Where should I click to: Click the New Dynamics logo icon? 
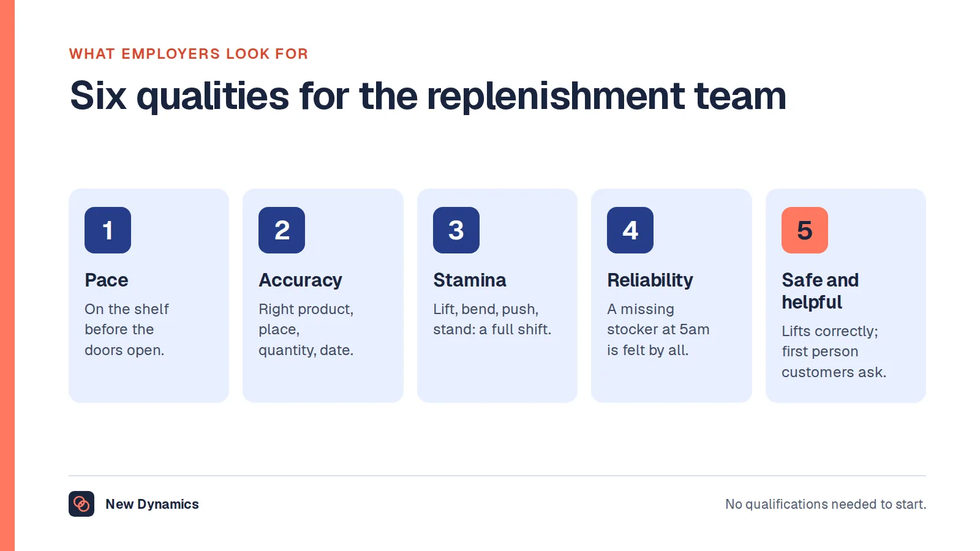(x=81, y=504)
